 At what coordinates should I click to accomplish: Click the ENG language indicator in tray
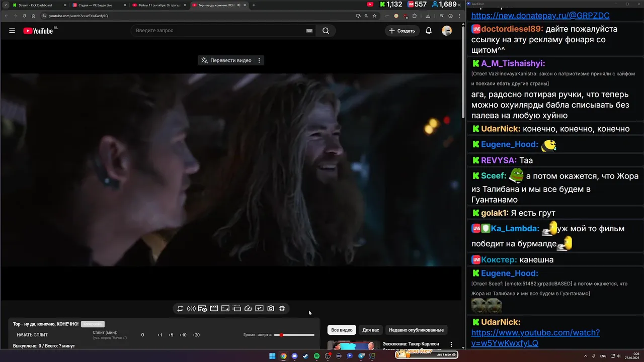point(603,356)
